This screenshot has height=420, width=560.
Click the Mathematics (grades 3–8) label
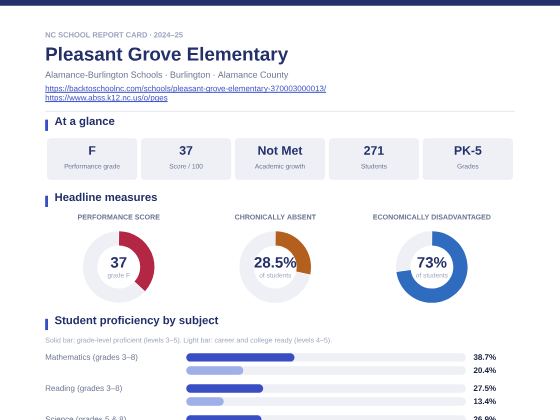(91, 357)
